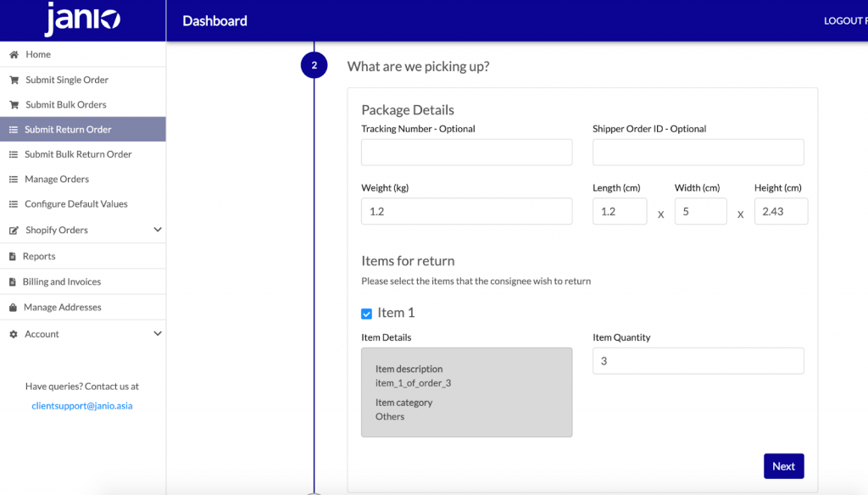
Task: Expand the Account chevron
Action: 158,334
